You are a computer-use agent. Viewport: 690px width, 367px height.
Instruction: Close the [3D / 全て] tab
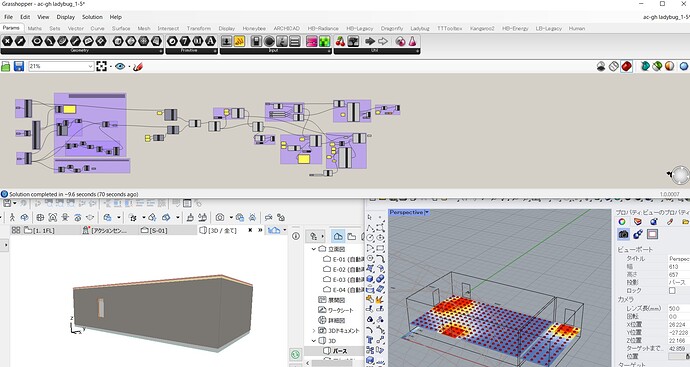[x=250, y=230]
